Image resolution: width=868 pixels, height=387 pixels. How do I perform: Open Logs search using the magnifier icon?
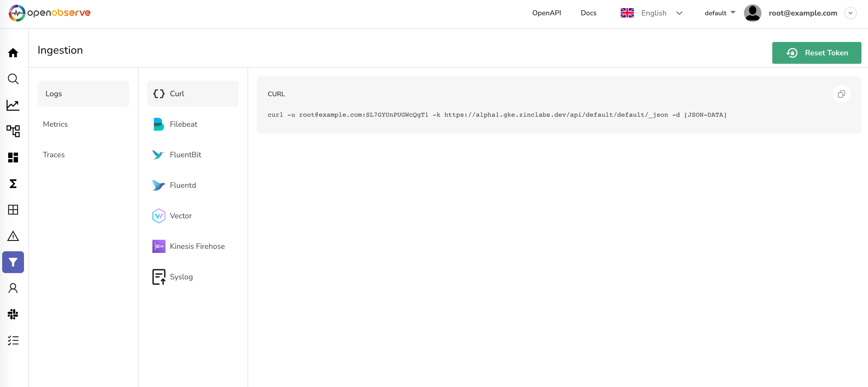(13, 79)
